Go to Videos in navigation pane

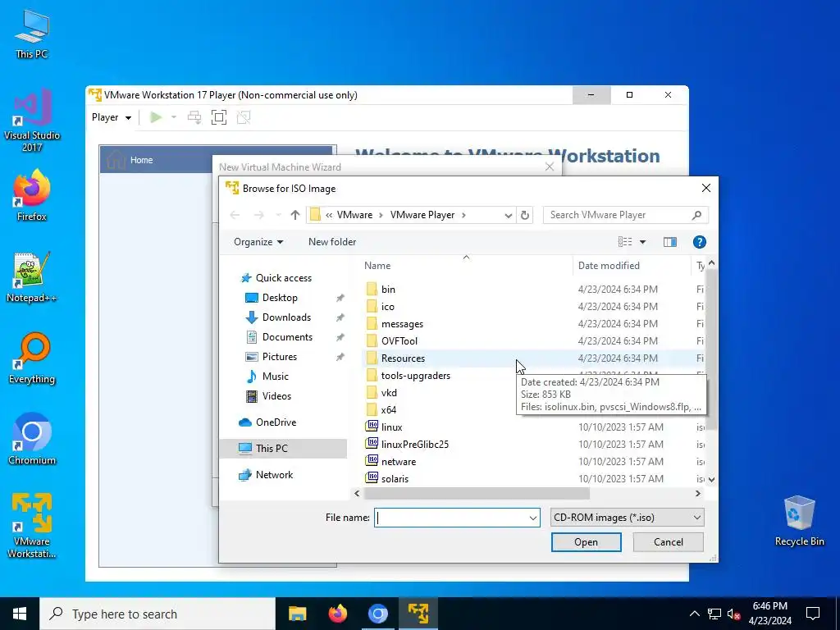pyautogui.click(x=276, y=396)
